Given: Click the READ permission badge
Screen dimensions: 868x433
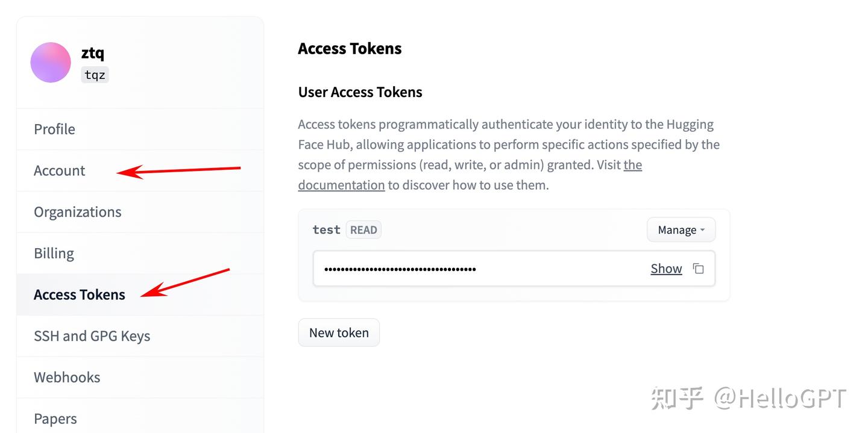Looking at the screenshot, I should [363, 230].
